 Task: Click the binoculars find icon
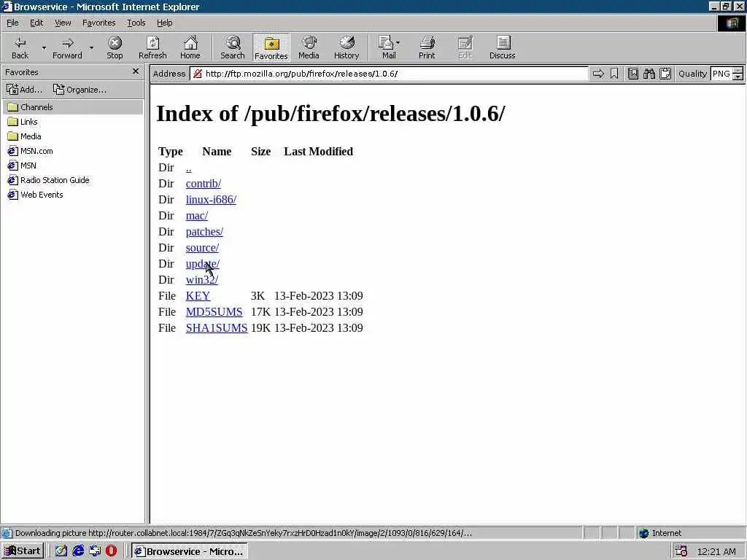[649, 74]
